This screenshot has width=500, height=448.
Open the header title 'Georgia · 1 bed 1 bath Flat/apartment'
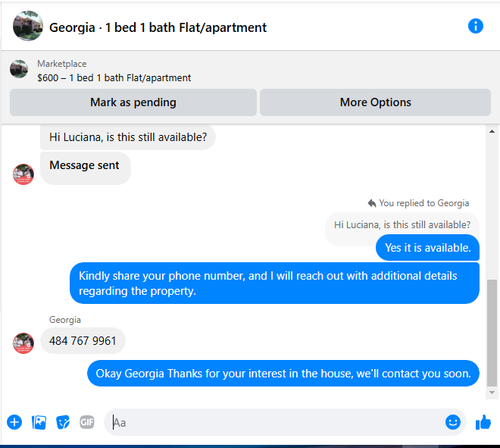click(158, 27)
